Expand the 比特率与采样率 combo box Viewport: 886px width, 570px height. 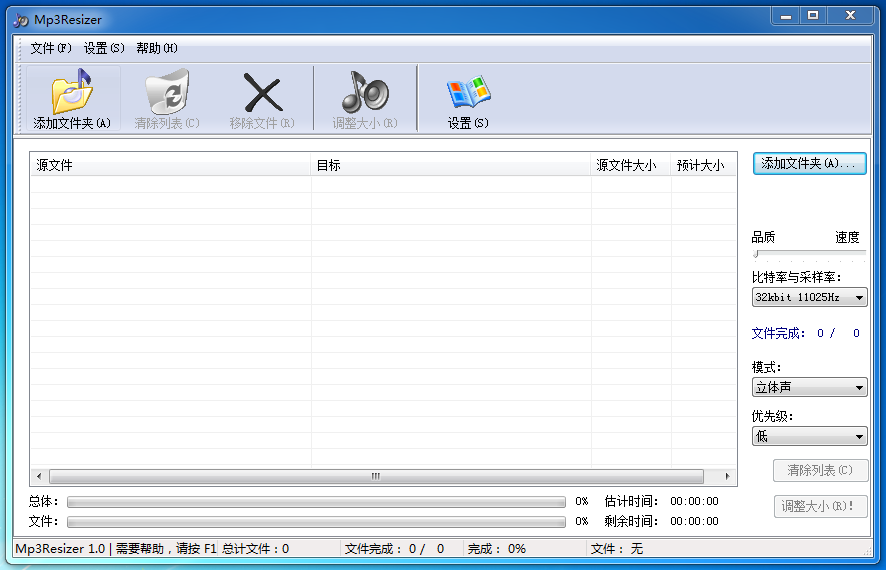pyautogui.click(x=809, y=297)
